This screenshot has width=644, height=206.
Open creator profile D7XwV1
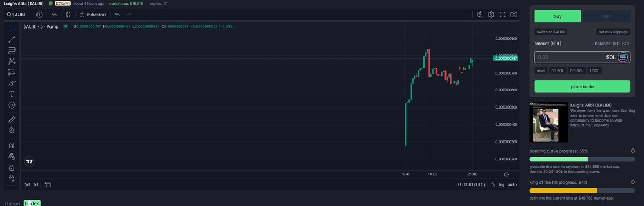(63, 3)
